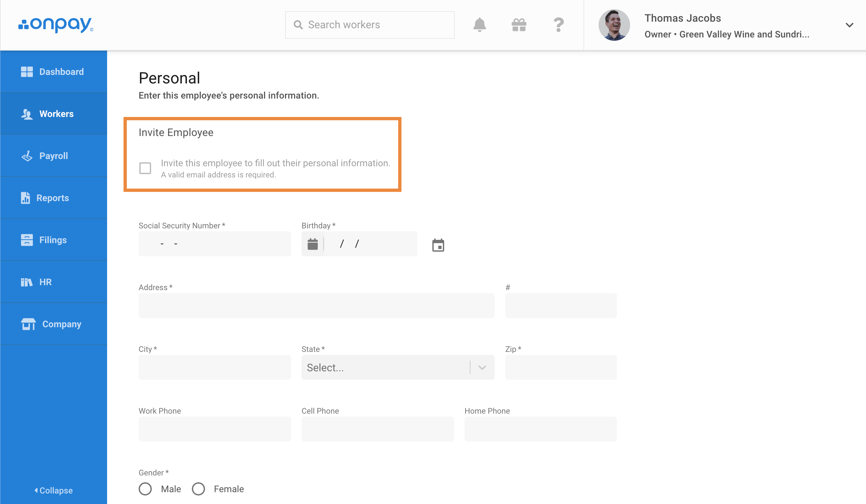Open the State Select dropdown
The height and width of the screenshot is (504, 866).
pos(398,368)
